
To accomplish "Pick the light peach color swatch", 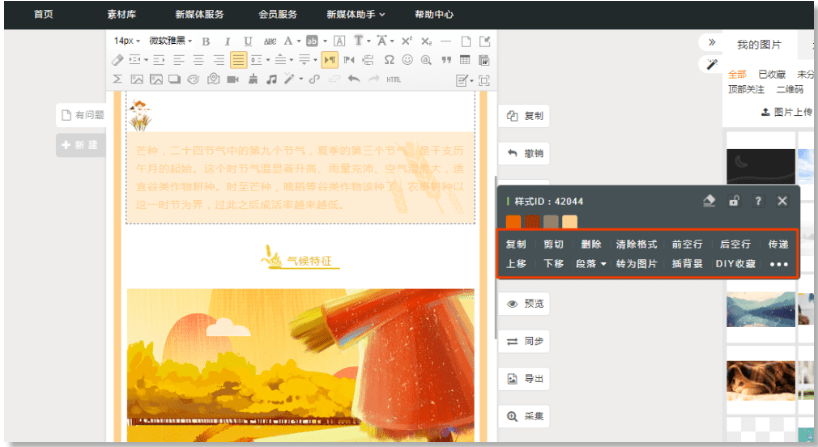I will coord(570,222).
